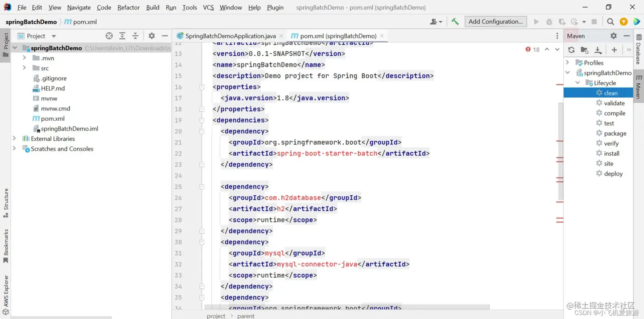The height and width of the screenshot is (319, 644).
Task: Click the colorful plugin icon at top right
Action: (636, 22)
